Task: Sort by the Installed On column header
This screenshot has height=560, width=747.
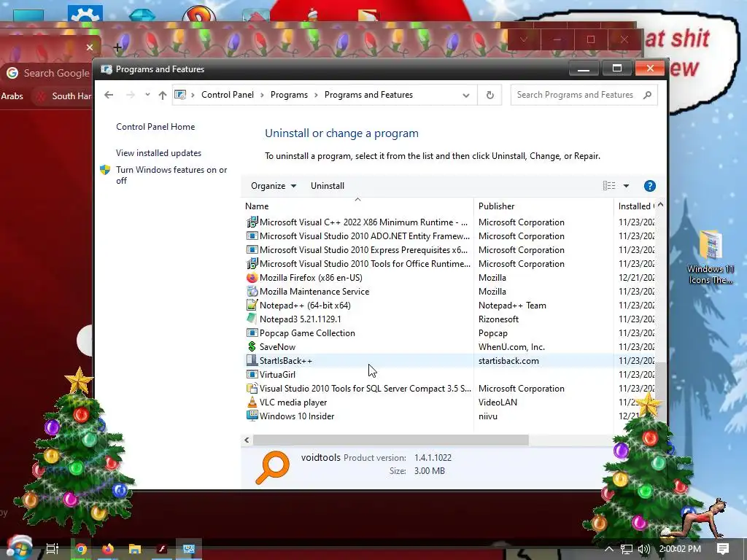Action: pos(635,206)
